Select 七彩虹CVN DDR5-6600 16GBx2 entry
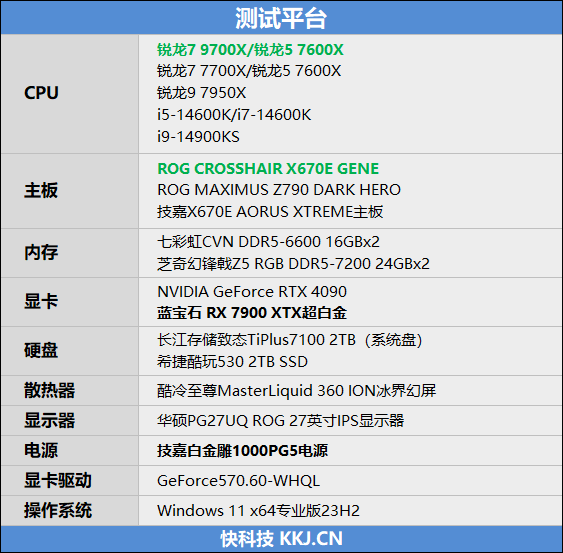Viewport: 563px width, 553px height. (x=268, y=242)
